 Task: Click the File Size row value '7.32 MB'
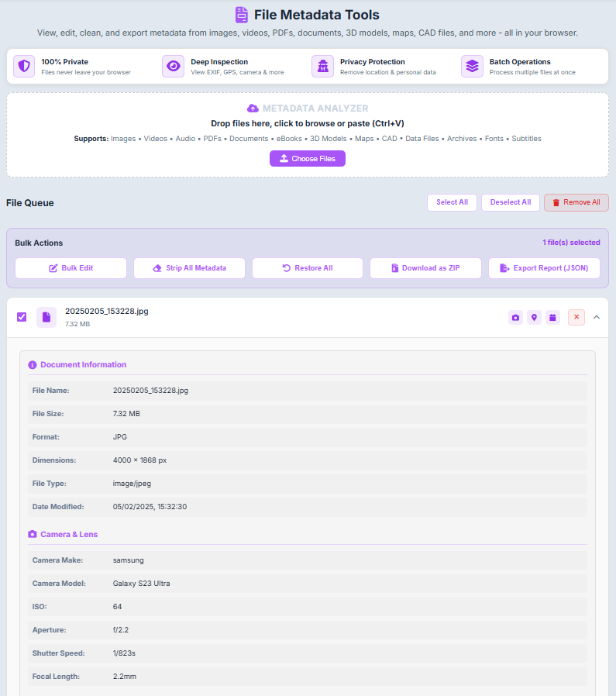[x=126, y=414]
